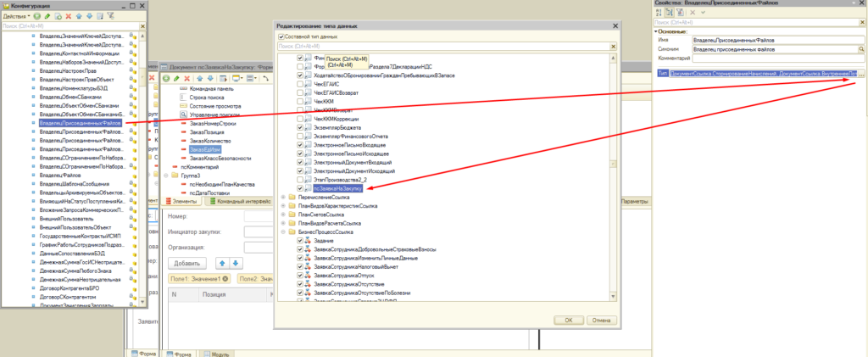Collapse the Группа3 node
This screenshot has height=357, width=868.
tap(167, 175)
